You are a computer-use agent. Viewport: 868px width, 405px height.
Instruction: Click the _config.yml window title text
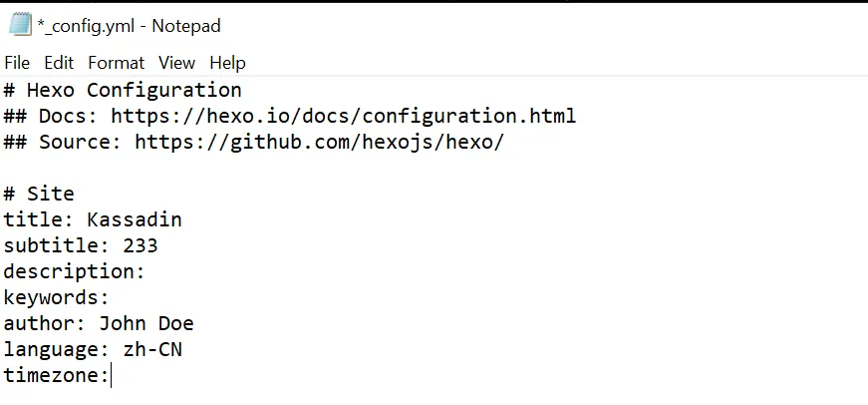[129, 26]
